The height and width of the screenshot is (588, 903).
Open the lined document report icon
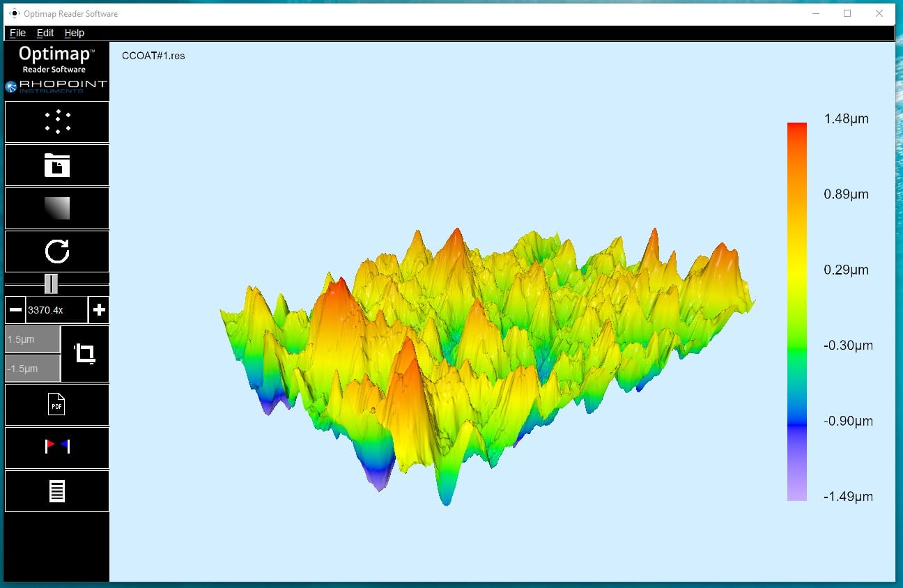coord(57,491)
